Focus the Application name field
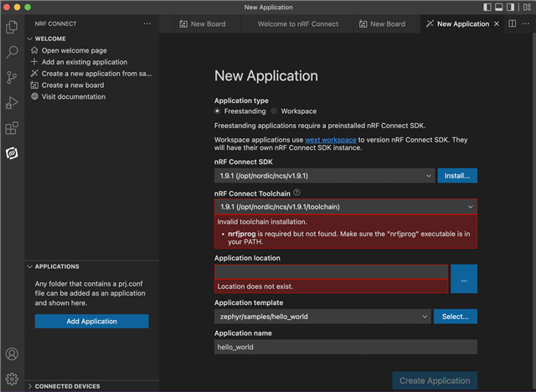 (346, 347)
